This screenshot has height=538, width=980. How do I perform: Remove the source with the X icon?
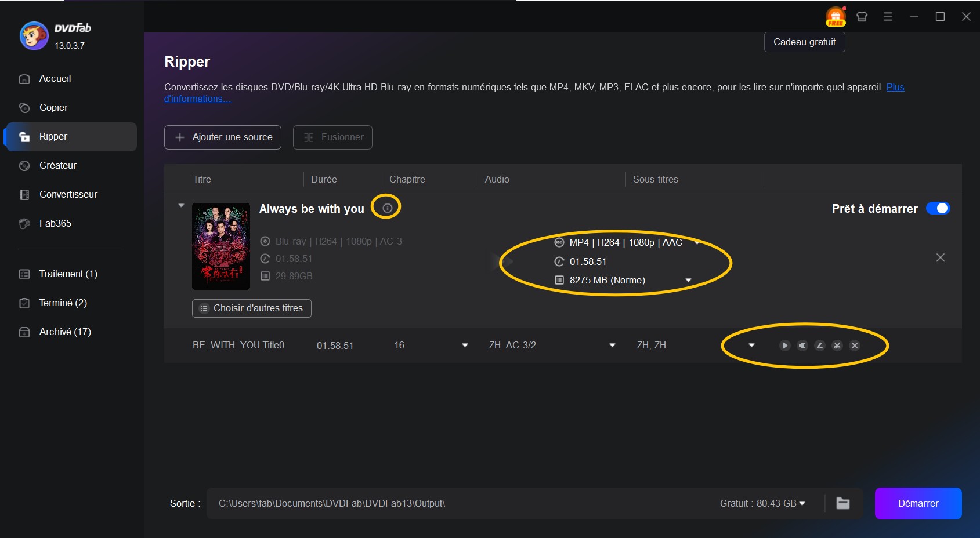tap(941, 257)
